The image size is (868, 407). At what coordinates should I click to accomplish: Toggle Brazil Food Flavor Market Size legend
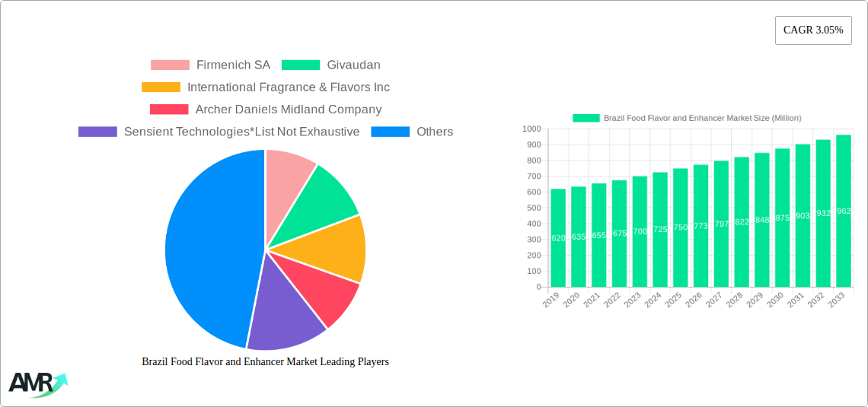pos(686,118)
